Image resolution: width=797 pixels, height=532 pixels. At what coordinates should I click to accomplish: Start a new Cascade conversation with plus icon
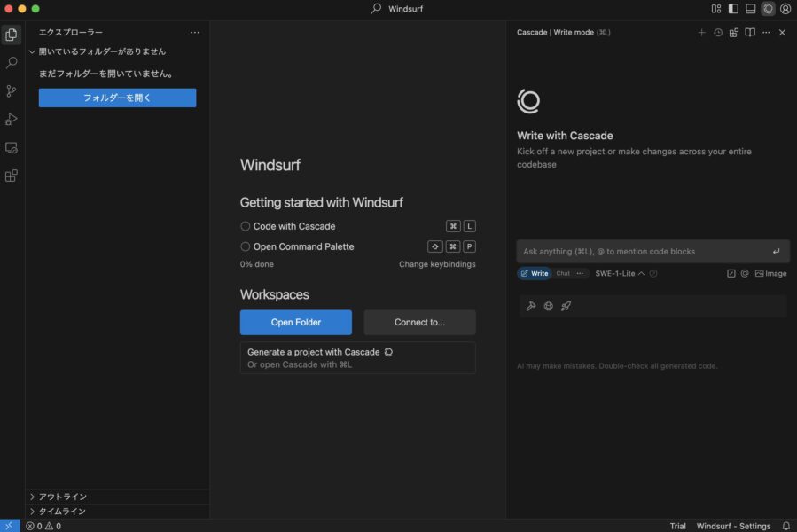(x=701, y=33)
